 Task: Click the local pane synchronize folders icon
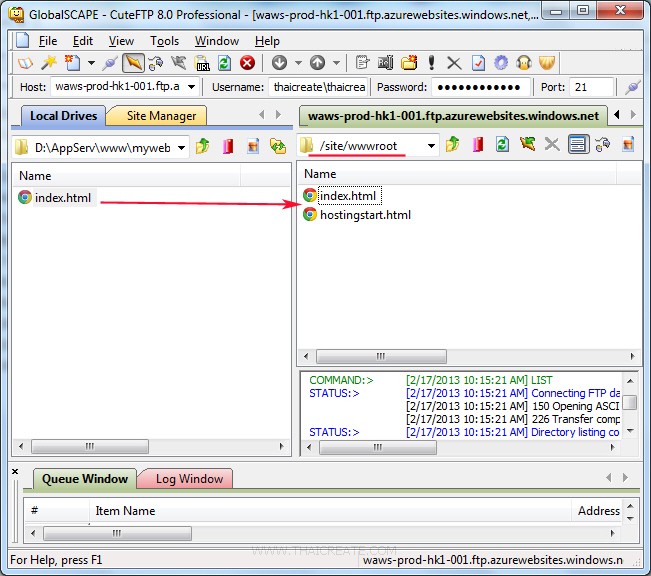coord(278,146)
